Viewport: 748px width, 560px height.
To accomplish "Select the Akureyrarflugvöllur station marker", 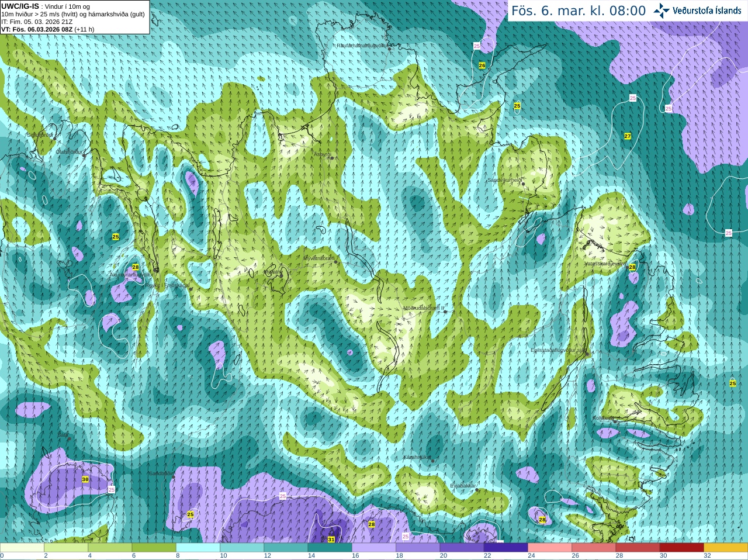I will [156, 271].
